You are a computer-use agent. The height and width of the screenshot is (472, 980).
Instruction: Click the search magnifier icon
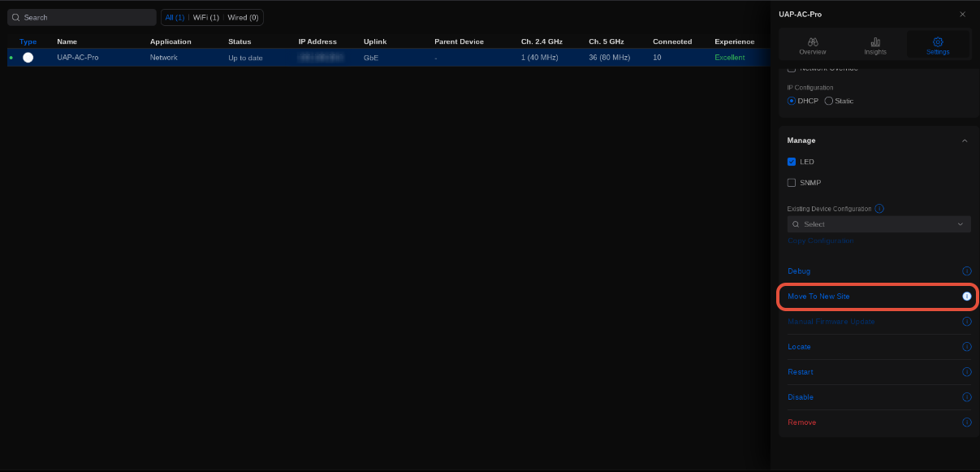pos(15,17)
